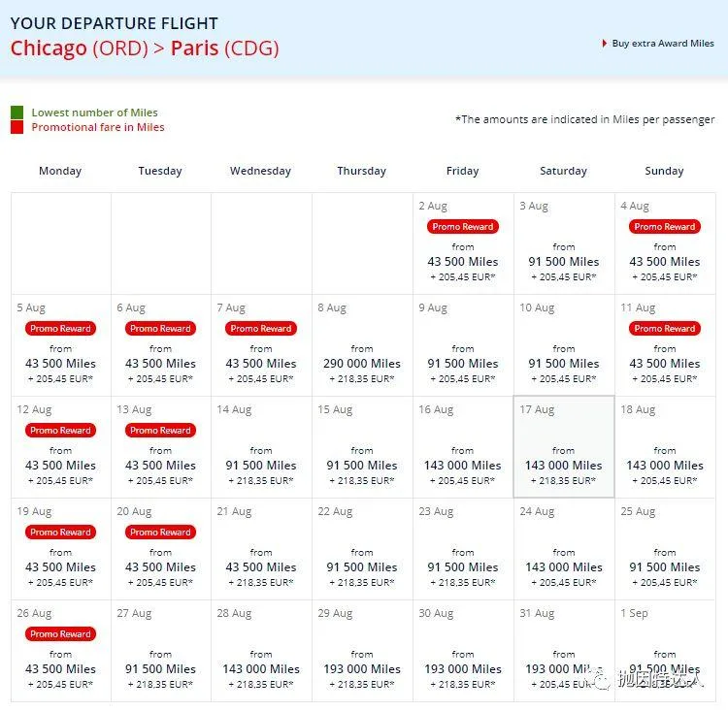This screenshot has width=728, height=711.
Task: Click the Buy extra Award Miles link
Action: [x=662, y=44]
